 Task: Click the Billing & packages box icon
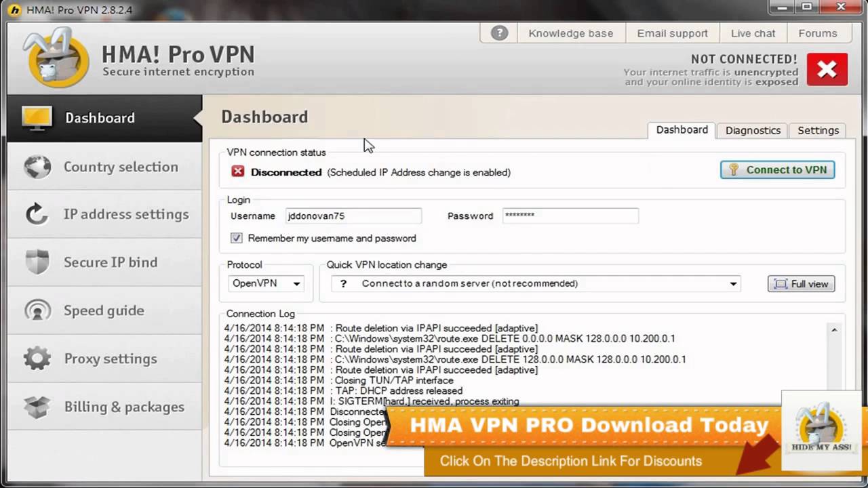click(x=37, y=407)
